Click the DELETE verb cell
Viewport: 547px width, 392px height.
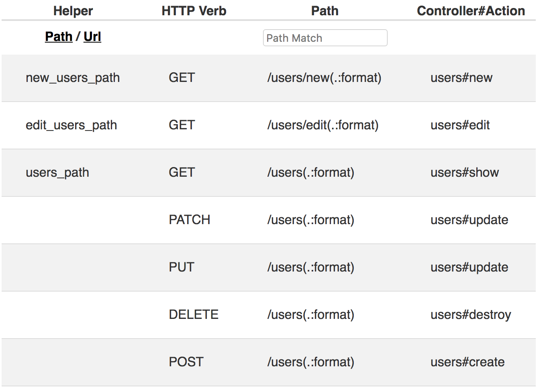coord(194,314)
